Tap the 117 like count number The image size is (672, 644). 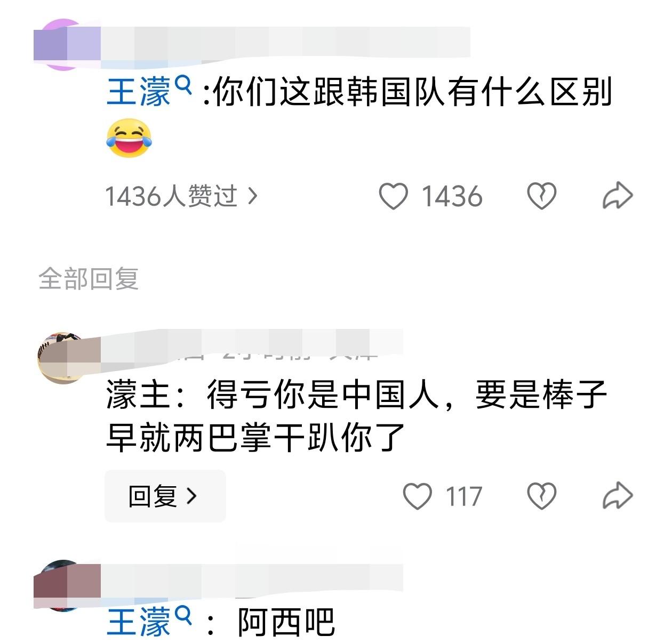pos(464,496)
